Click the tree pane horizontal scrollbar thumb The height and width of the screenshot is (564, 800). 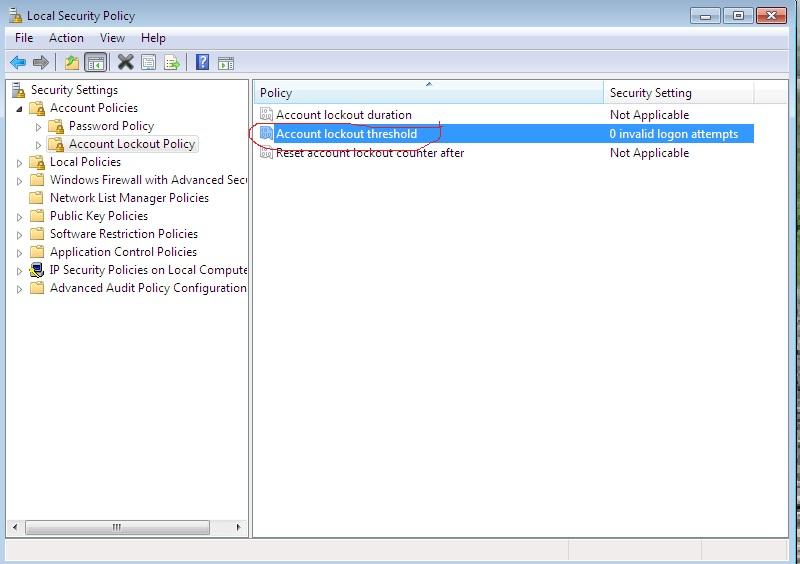point(117,527)
